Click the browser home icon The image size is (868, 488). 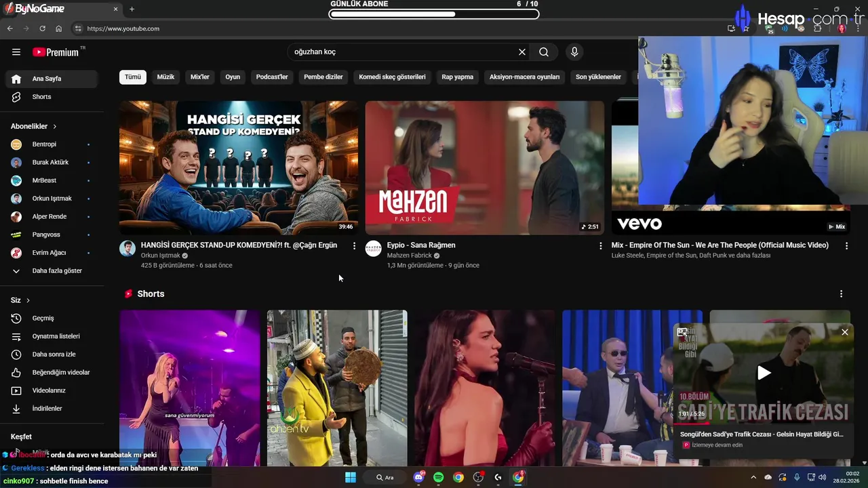coord(58,28)
